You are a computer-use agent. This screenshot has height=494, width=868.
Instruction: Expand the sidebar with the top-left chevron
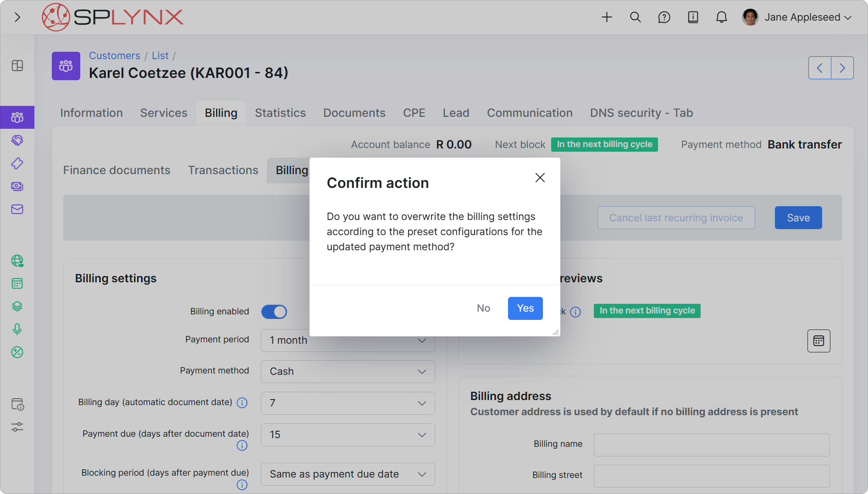(x=17, y=17)
